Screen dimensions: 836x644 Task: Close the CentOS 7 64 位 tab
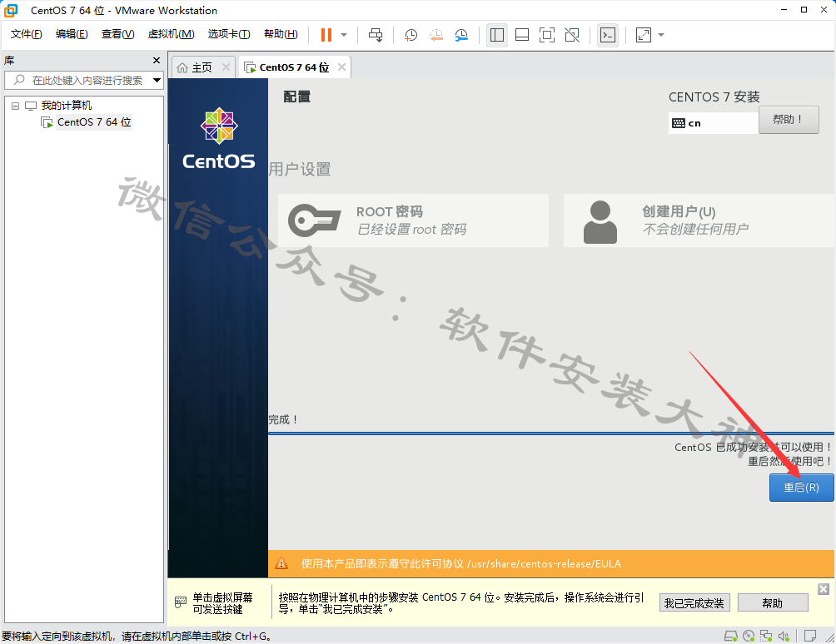pos(341,67)
